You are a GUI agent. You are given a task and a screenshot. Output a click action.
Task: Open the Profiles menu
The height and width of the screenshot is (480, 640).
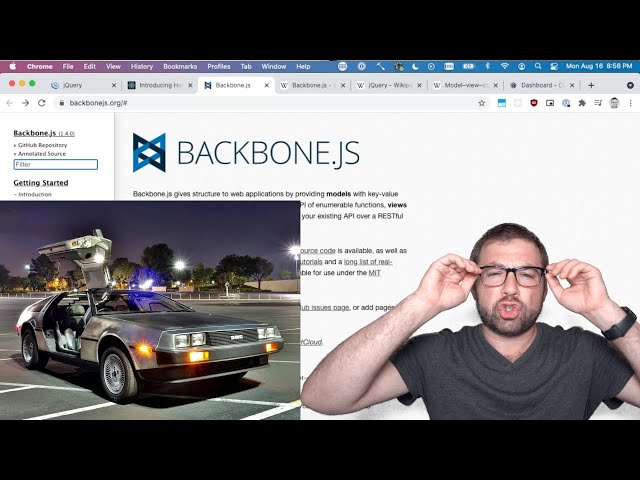point(219,66)
